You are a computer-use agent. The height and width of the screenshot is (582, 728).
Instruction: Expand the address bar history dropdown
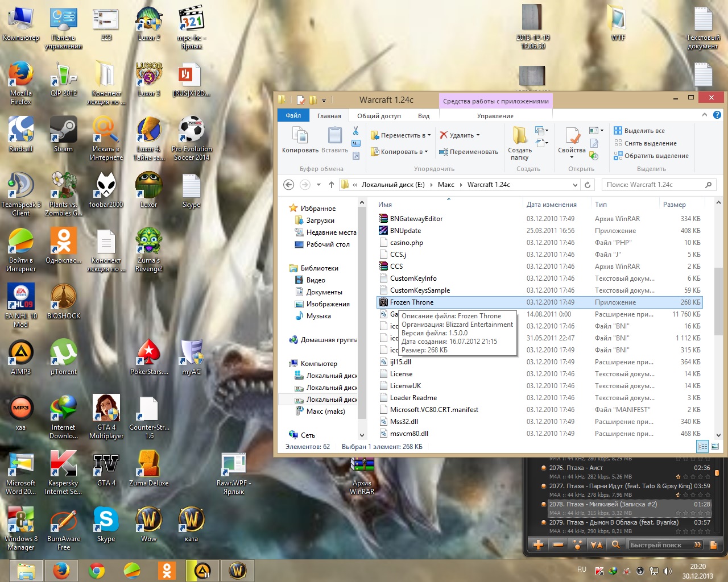coord(575,185)
